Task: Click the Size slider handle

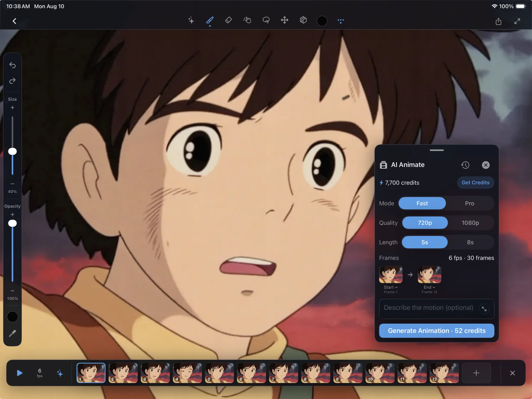Action: (x=12, y=151)
